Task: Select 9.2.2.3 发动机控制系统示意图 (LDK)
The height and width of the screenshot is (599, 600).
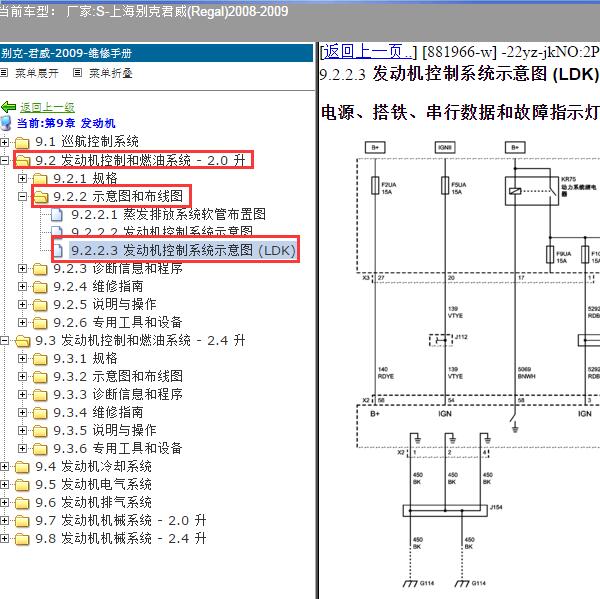Action: tap(183, 250)
